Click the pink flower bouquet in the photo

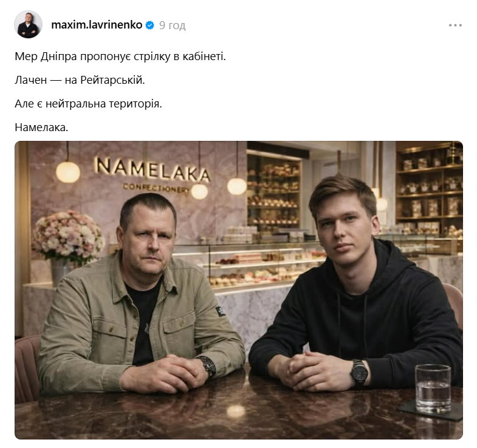tap(67, 236)
